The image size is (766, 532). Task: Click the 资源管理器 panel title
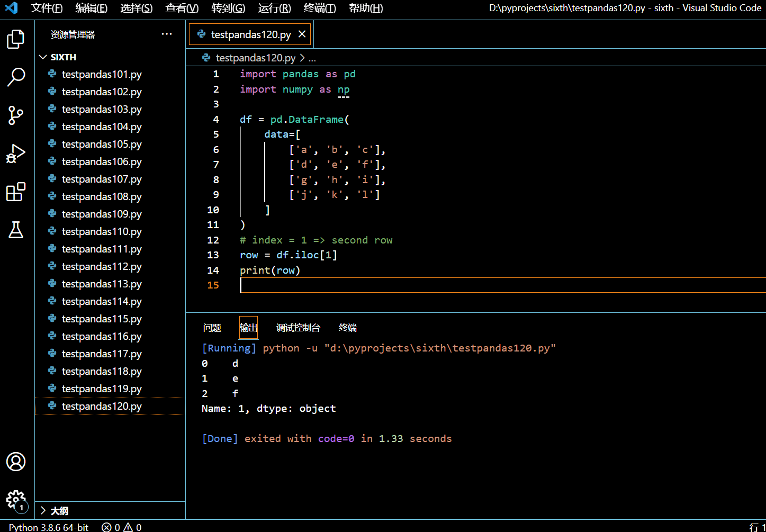[x=73, y=34]
